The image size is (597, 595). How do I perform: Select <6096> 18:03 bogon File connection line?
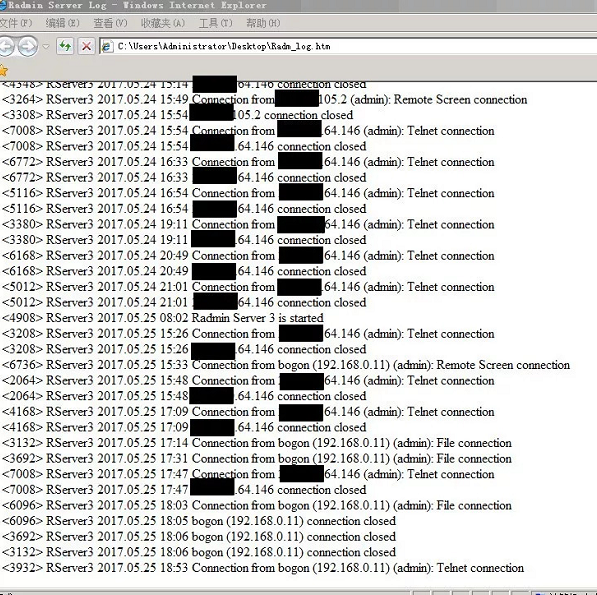pos(257,505)
